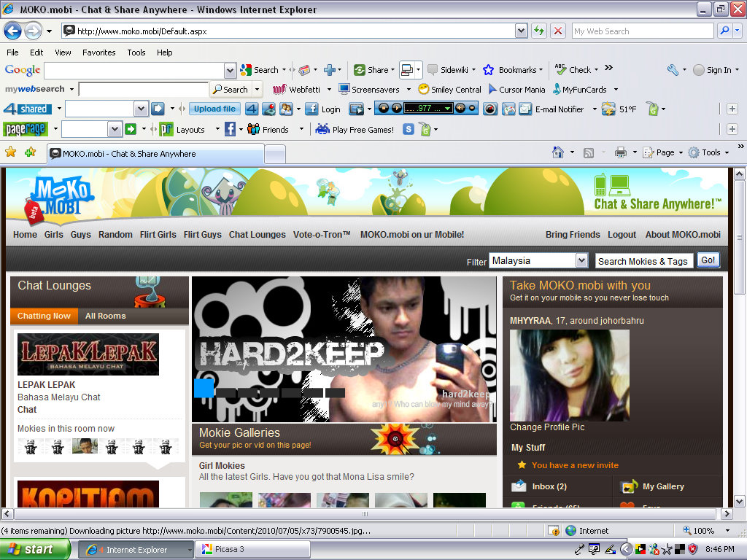Open the address bar dropdown
Screen dimensions: 747x560
point(521,31)
